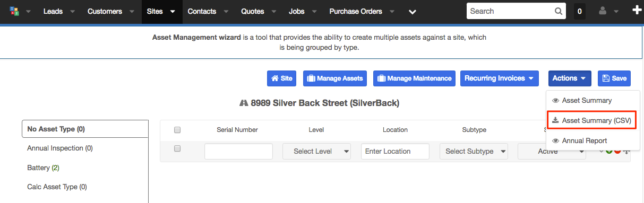Expand the Jobs dropdown arrow

tap(315, 12)
